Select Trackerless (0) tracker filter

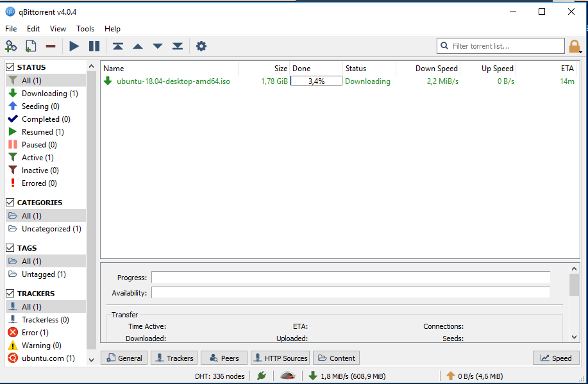pos(46,319)
